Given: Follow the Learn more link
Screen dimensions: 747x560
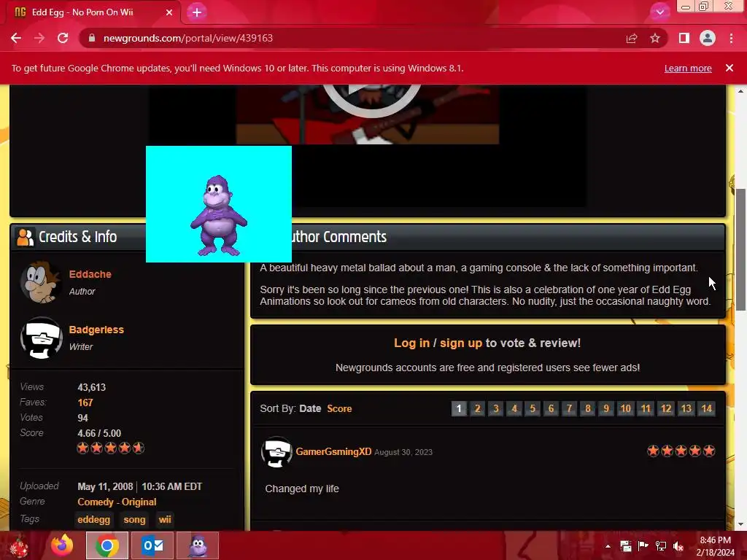Looking at the screenshot, I should click(x=688, y=68).
